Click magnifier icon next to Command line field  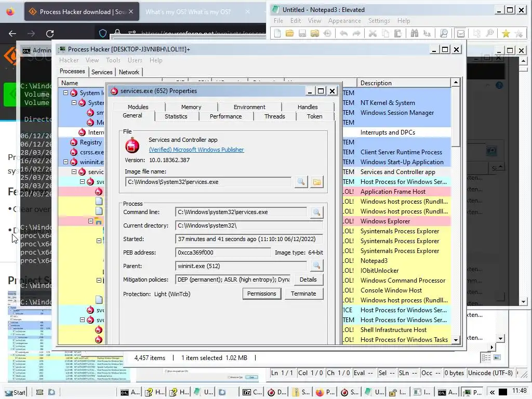(316, 212)
